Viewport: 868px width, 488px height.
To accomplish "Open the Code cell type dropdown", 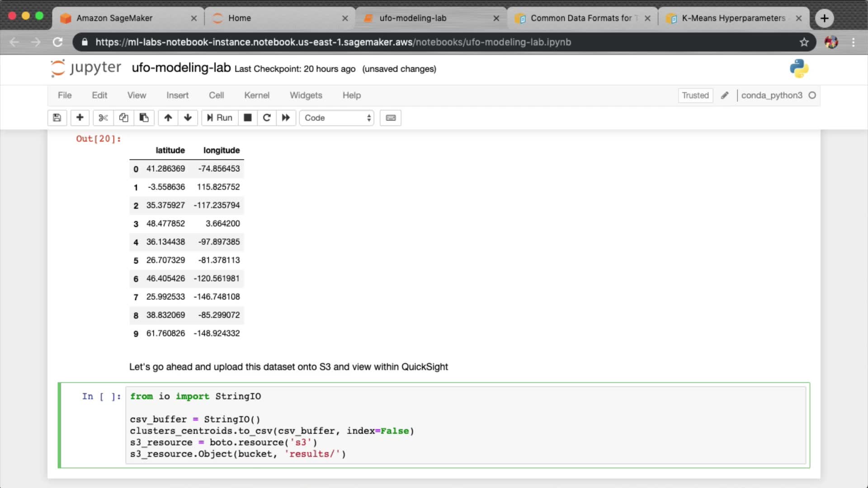I will [337, 118].
